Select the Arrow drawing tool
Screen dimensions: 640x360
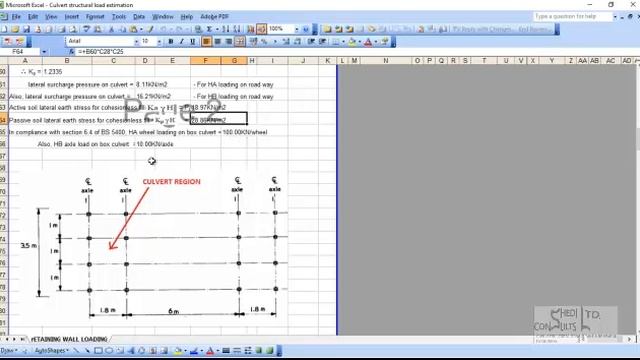click(87, 351)
